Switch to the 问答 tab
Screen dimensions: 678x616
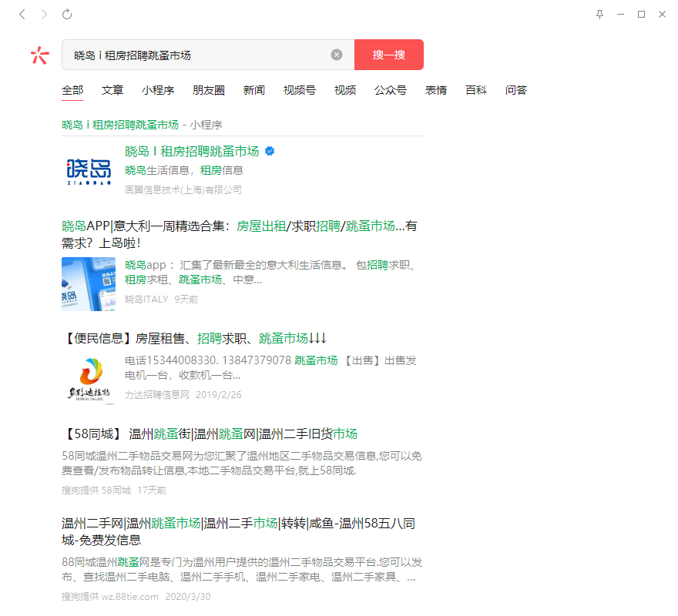516,90
